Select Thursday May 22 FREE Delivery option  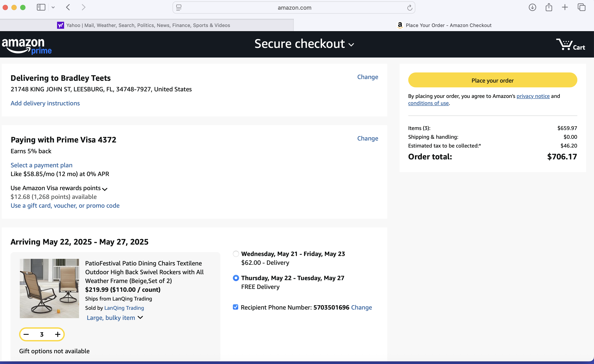pos(236,278)
